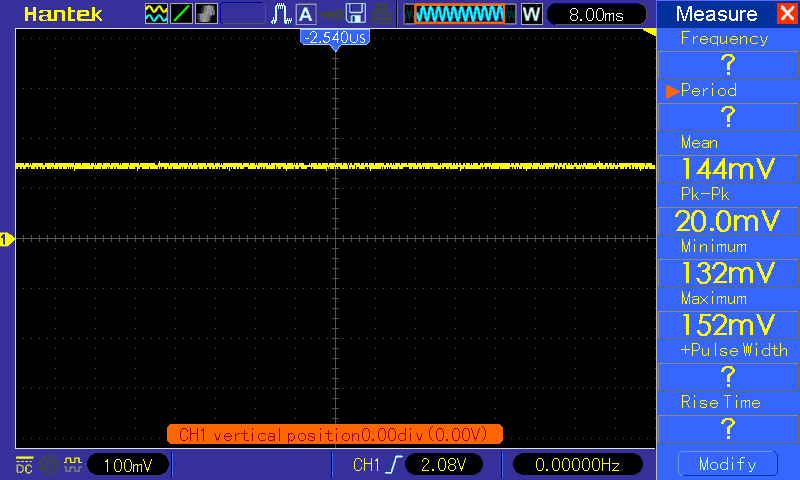Click the -2.540us trigger position marker
Viewport: 800px width, 480px height.
[335, 38]
